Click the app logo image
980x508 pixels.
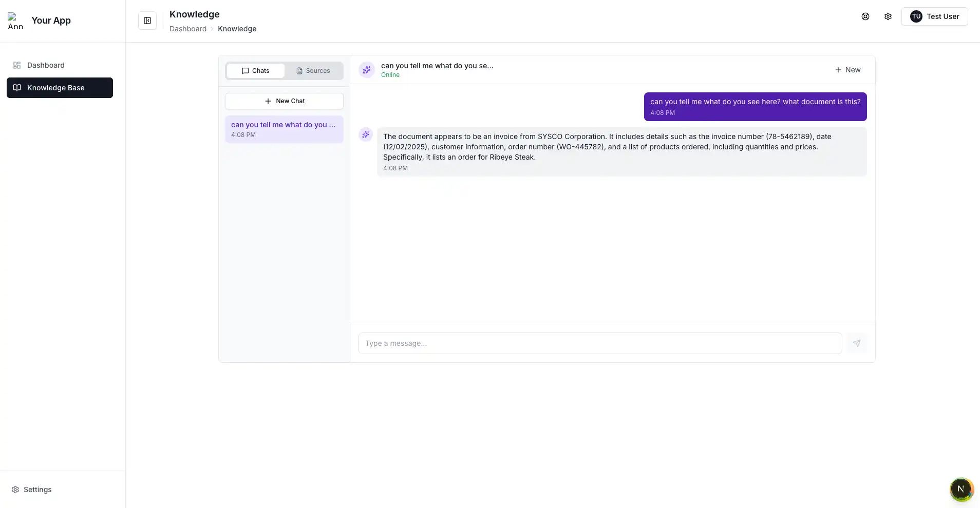tap(15, 21)
